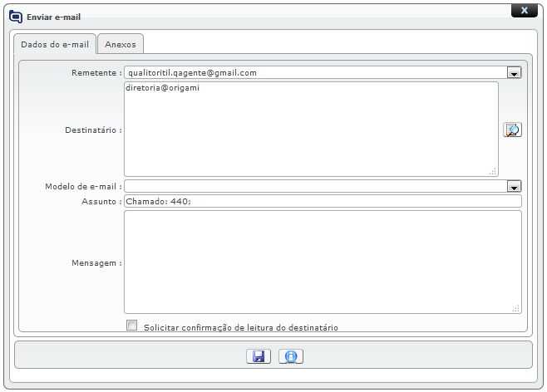Click the empty Modelo de e-mail field
Viewport: 547px width, 392px height.
click(314, 187)
